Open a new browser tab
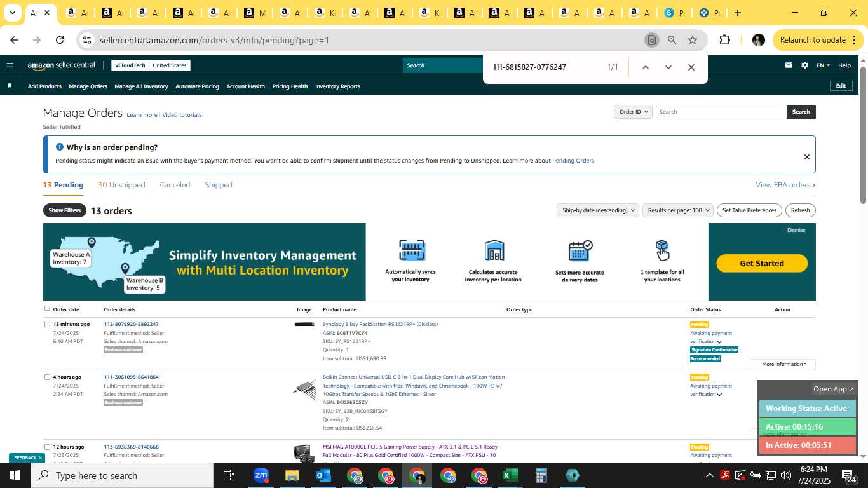 coord(737,13)
